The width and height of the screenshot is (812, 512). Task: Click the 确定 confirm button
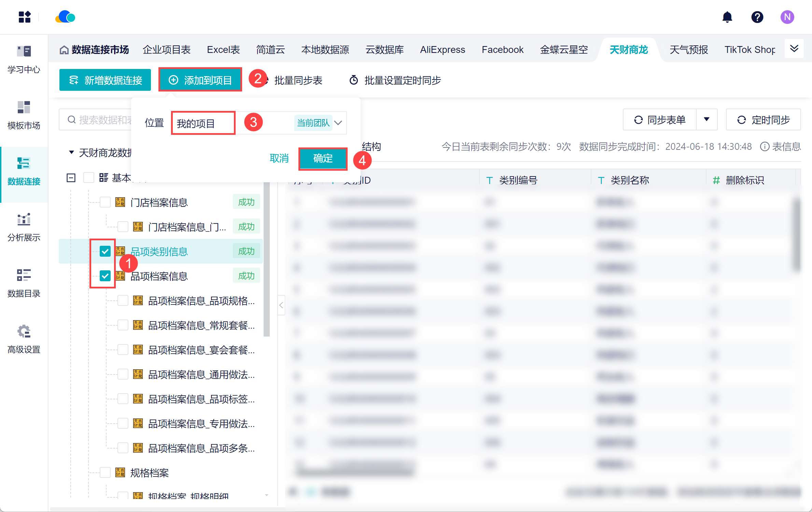(x=323, y=158)
